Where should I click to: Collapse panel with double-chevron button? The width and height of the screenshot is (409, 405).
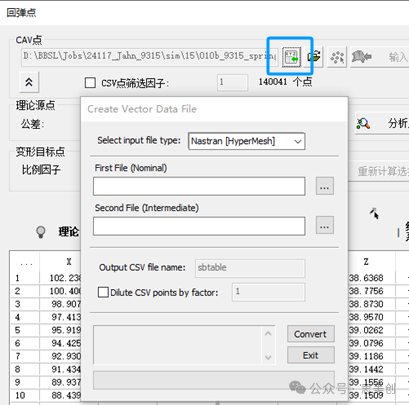pos(29,82)
